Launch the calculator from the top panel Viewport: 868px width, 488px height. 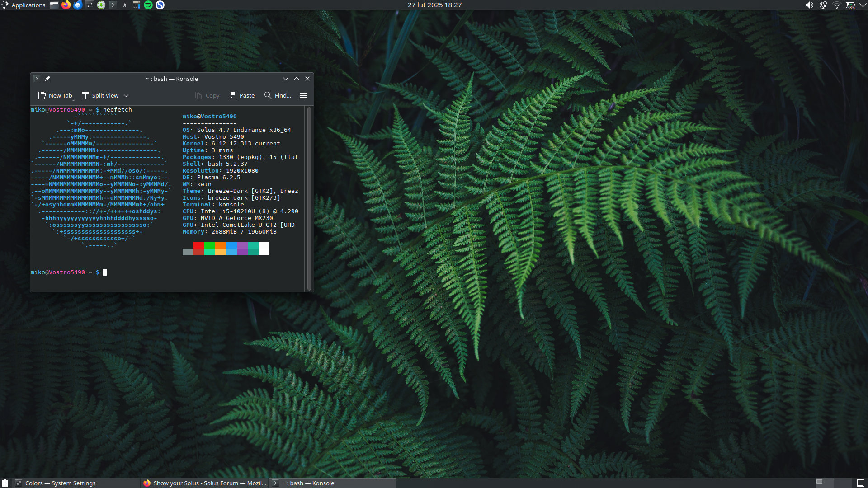(137, 5)
